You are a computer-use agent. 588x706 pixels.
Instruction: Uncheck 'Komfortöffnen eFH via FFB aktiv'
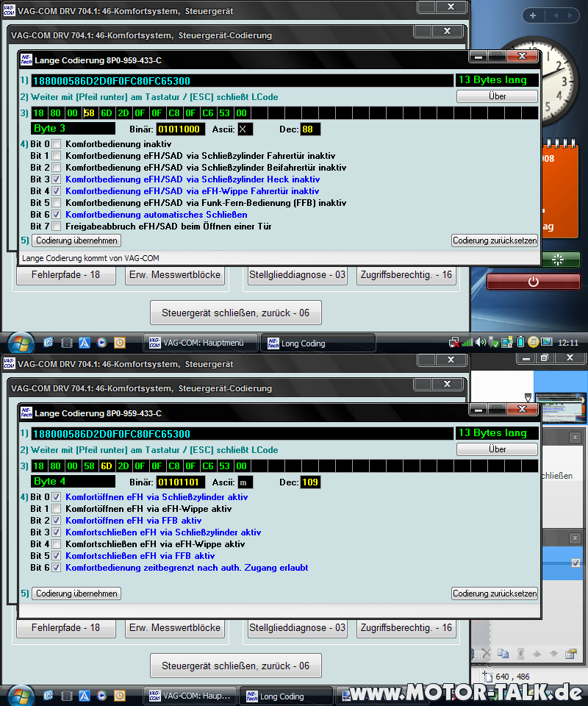[x=57, y=521]
